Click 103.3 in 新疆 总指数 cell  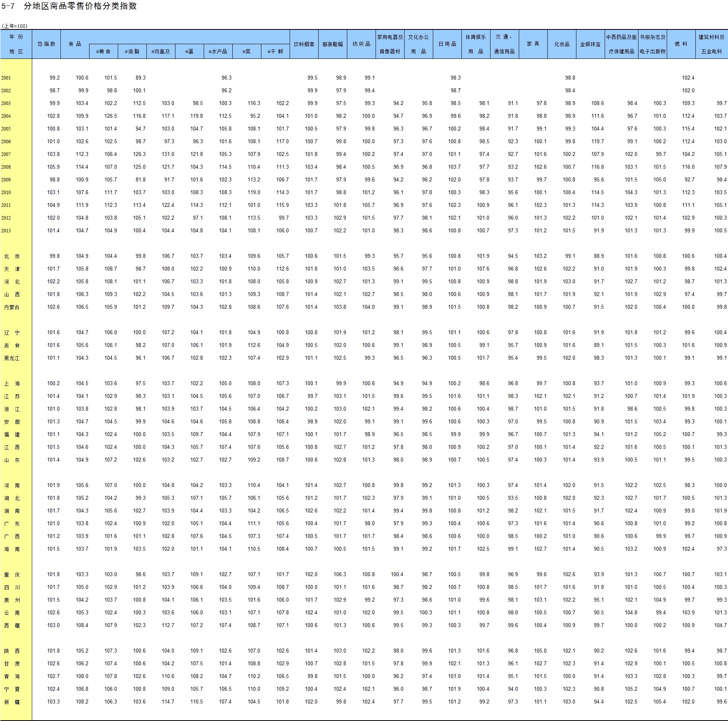(53, 702)
